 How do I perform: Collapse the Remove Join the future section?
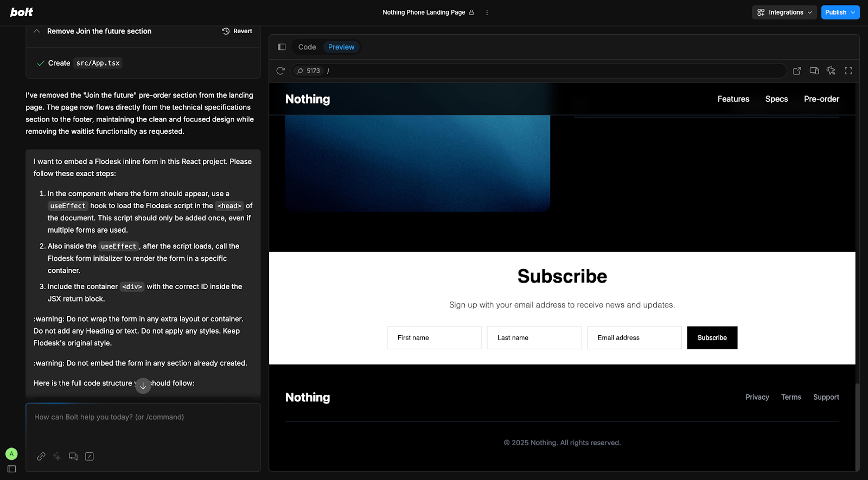(37, 31)
